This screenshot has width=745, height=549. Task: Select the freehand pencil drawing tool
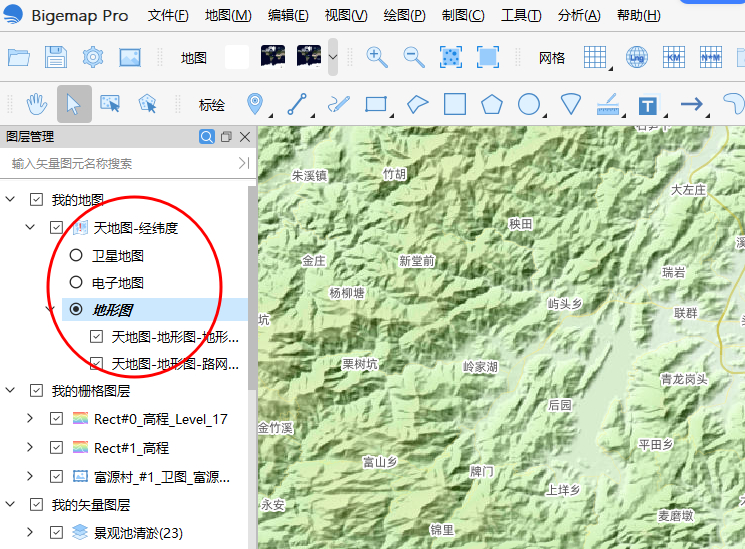tap(339, 104)
